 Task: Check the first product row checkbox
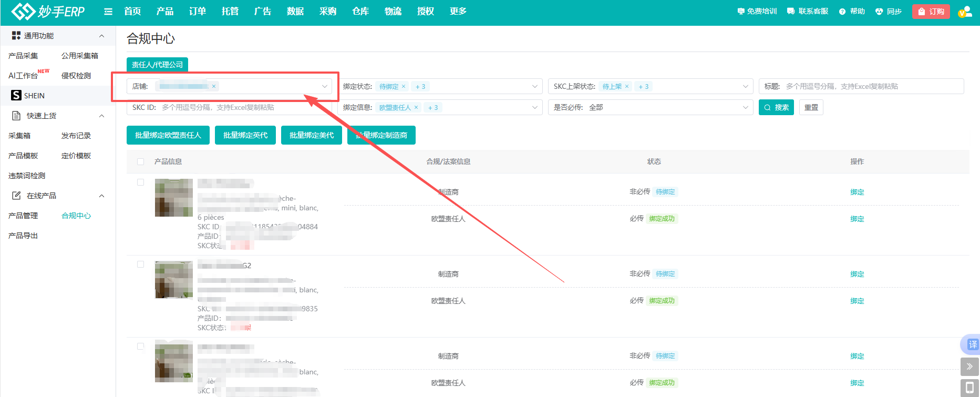click(x=140, y=182)
